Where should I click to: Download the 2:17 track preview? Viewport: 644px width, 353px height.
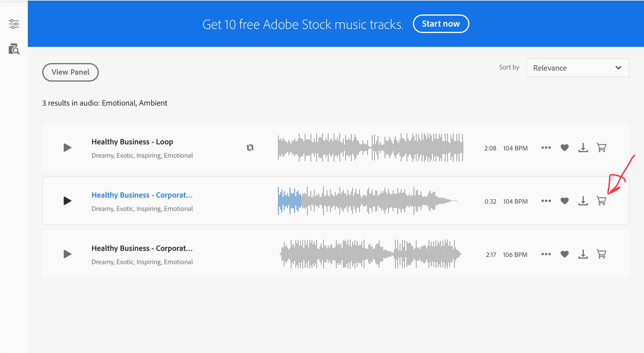point(583,254)
